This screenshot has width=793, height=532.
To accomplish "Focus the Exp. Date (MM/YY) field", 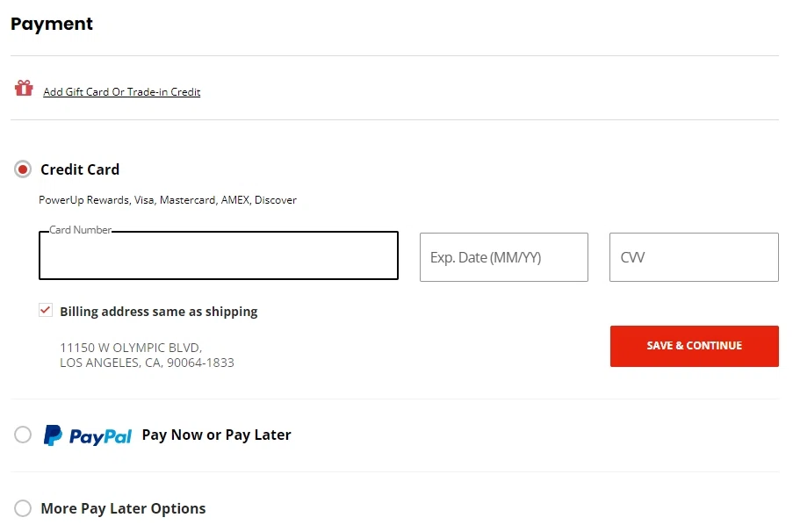I will pyautogui.click(x=504, y=256).
